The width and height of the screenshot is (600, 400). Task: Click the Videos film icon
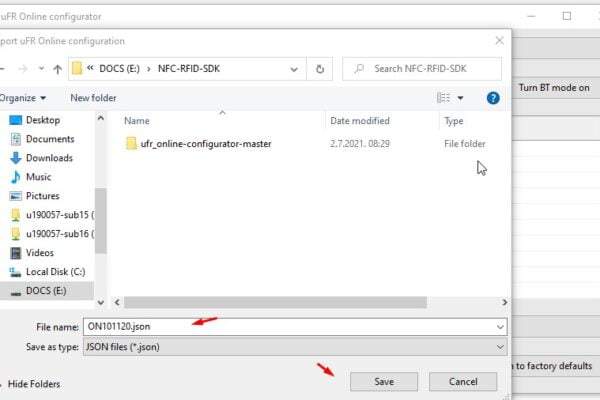[x=16, y=253]
